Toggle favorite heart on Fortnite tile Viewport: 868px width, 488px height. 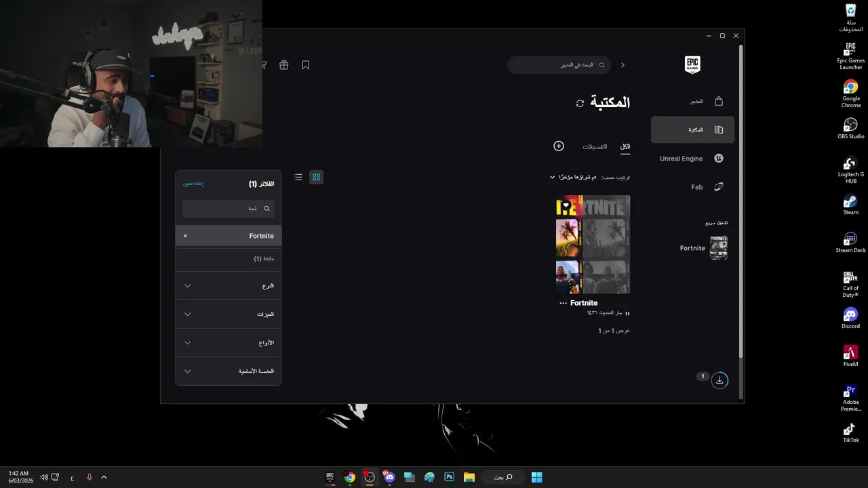point(566,205)
